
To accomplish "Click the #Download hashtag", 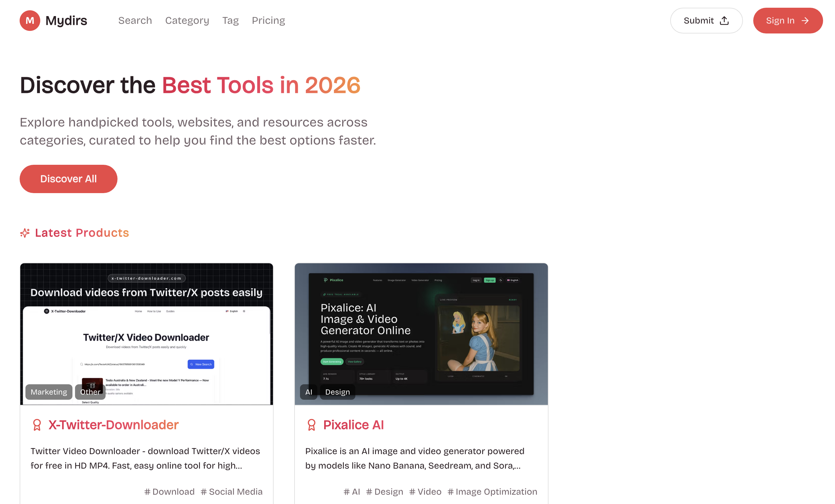I will point(169,491).
